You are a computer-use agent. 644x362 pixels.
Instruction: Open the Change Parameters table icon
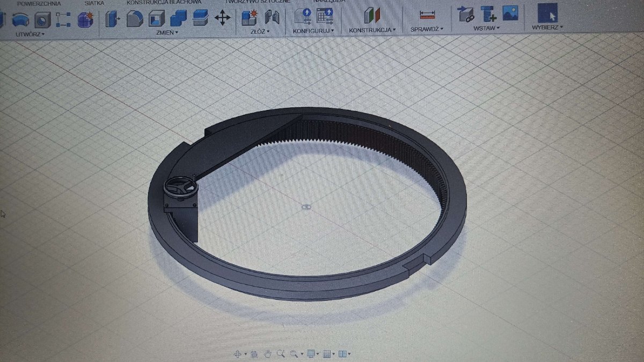click(x=325, y=17)
